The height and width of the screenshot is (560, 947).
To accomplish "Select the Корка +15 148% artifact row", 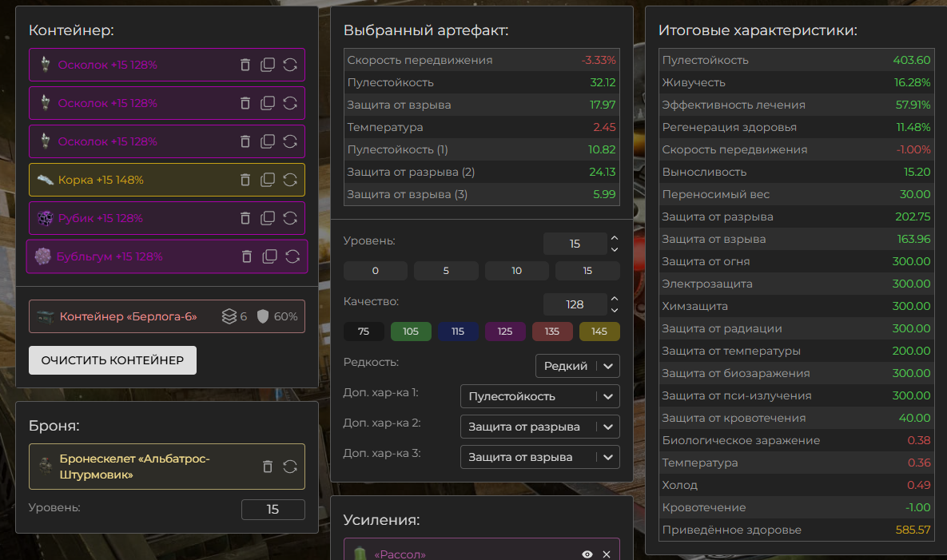I will tap(136, 180).
